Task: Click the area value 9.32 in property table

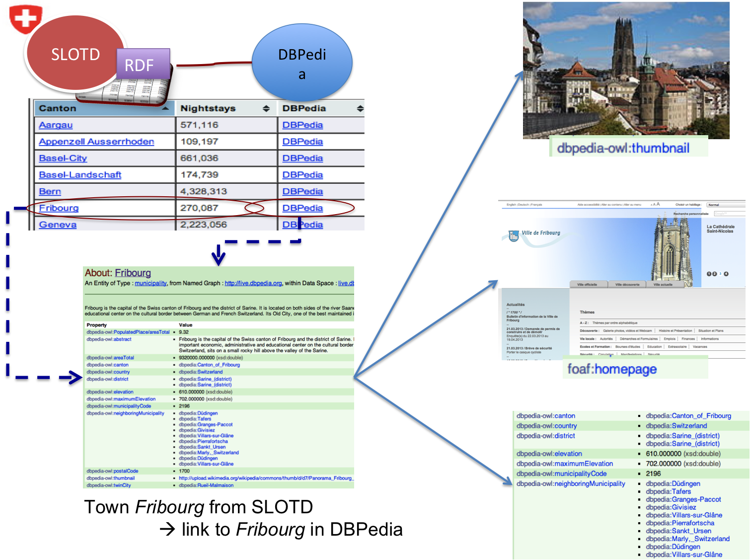Action: click(184, 332)
